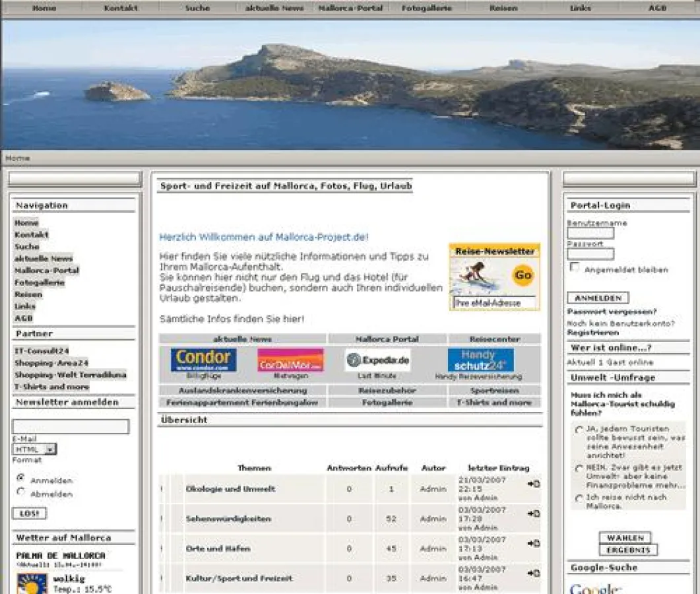Open Suche from the top navigation bar
Screen dimensions: 700x594
click(197, 7)
